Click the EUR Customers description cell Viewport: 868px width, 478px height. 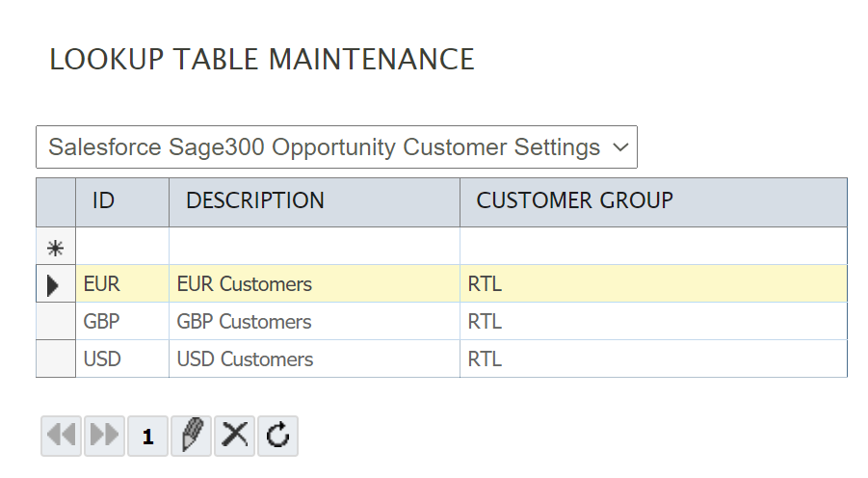point(314,284)
